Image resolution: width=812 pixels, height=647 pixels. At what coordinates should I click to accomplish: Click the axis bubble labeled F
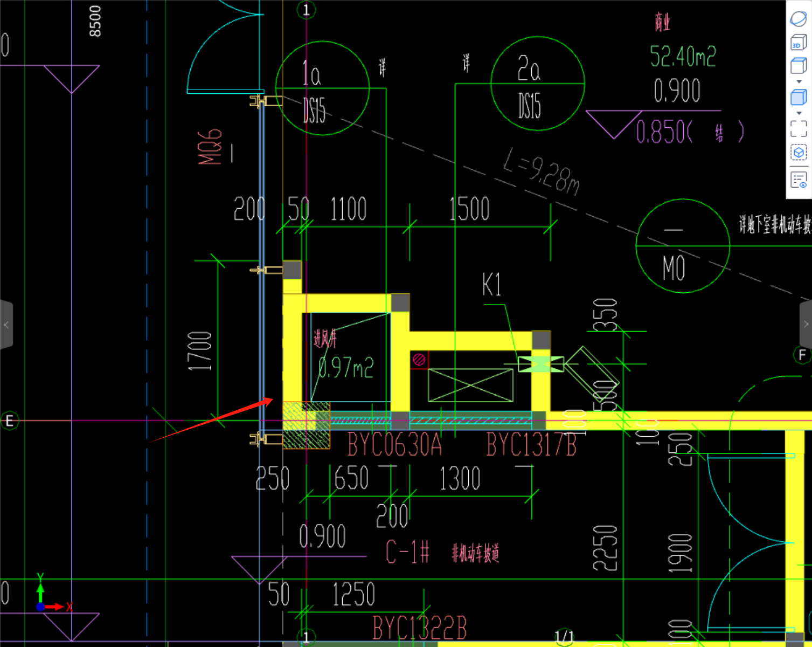802,355
